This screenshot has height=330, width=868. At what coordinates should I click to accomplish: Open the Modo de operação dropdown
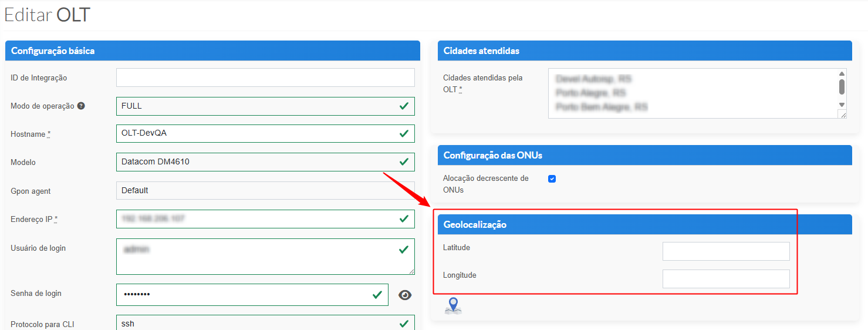[265, 106]
